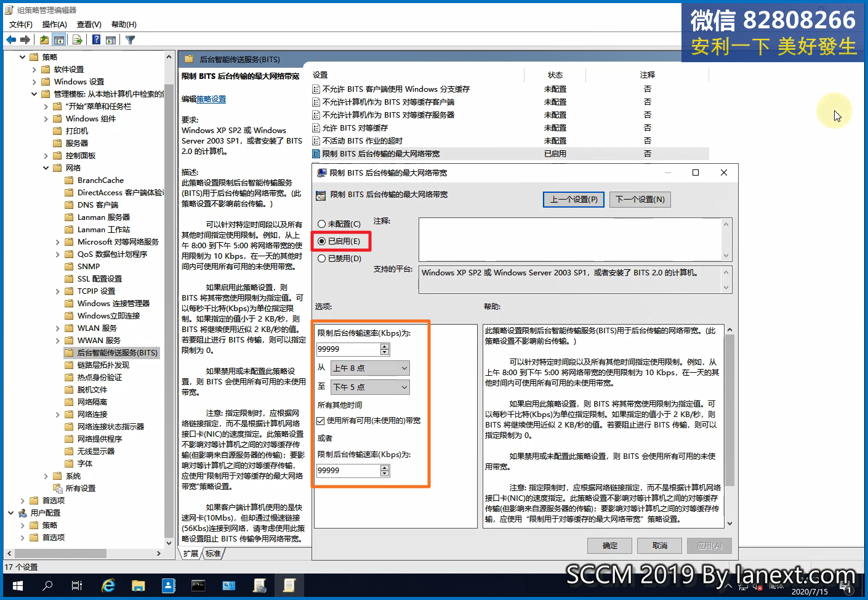Expand the 系统 tree node
This screenshot has width=868, height=600.
point(46,476)
